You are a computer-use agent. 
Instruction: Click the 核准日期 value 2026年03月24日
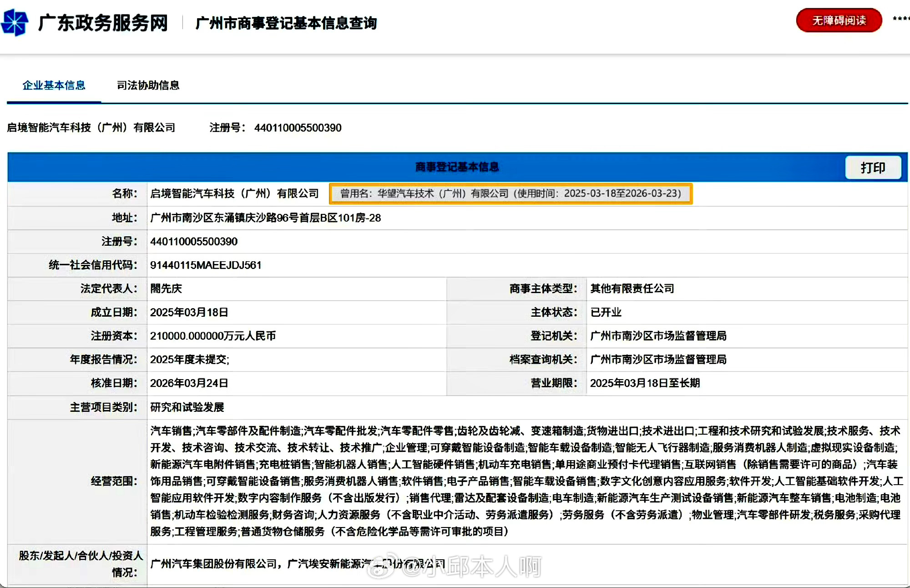click(189, 383)
